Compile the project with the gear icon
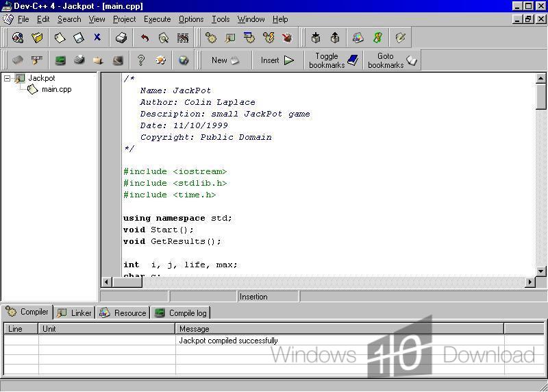 (211, 38)
